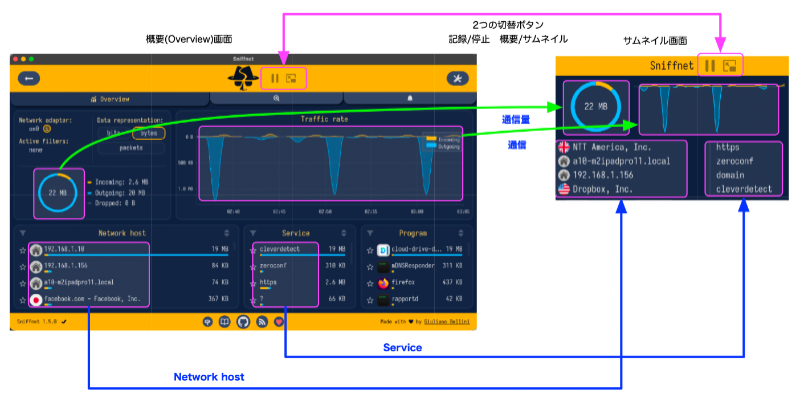Return to overview using the thumbnail window's switch icon

tap(730, 66)
